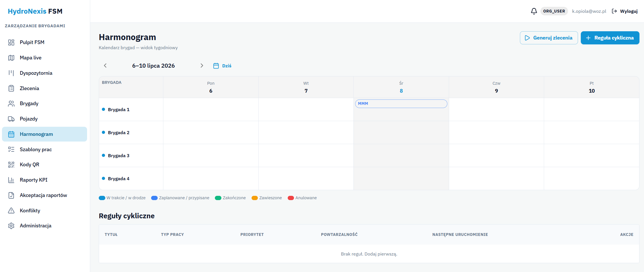Viewport: 644px width, 272px height.
Task: Click the k.opiola@woz.pl email
Action: coord(589,11)
